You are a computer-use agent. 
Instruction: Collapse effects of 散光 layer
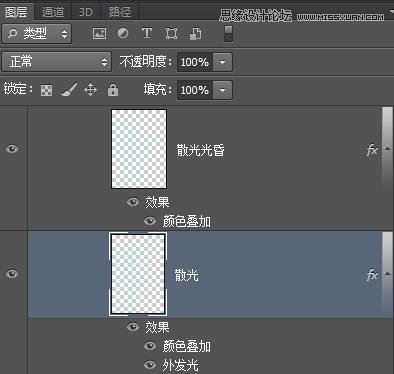pos(387,274)
